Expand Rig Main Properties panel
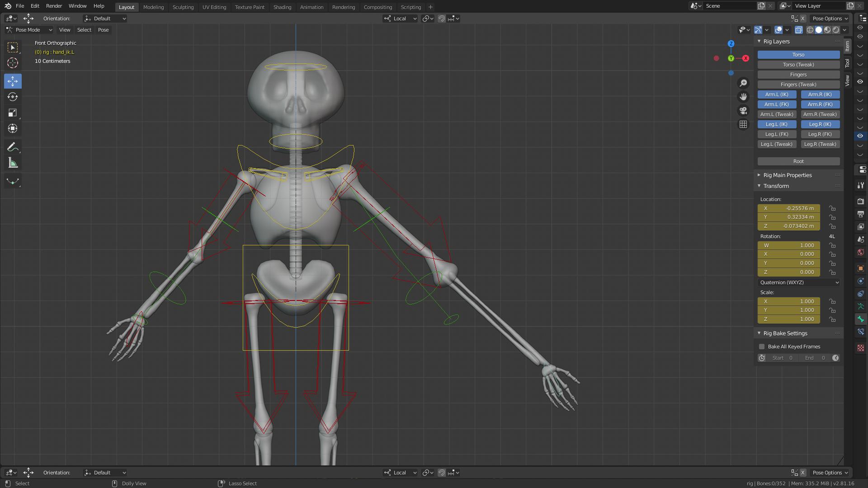 pyautogui.click(x=787, y=175)
